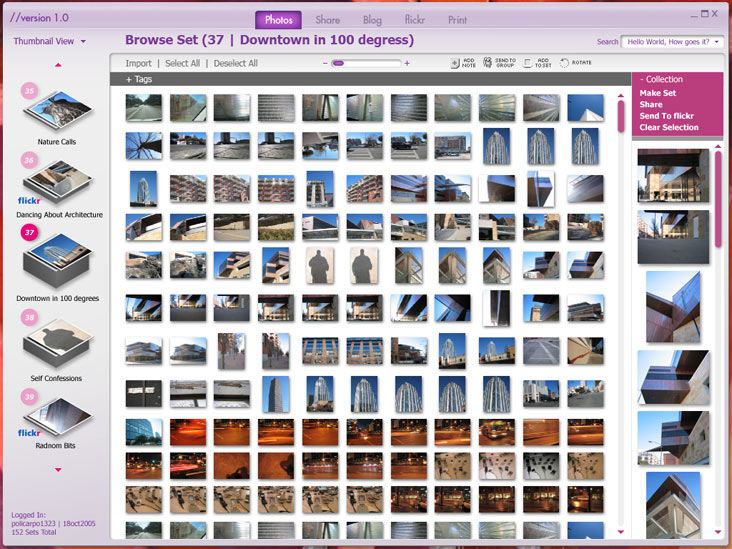Click Make Set in Collection panel
This screenshot has height=549, width=732.
[658, 93]
